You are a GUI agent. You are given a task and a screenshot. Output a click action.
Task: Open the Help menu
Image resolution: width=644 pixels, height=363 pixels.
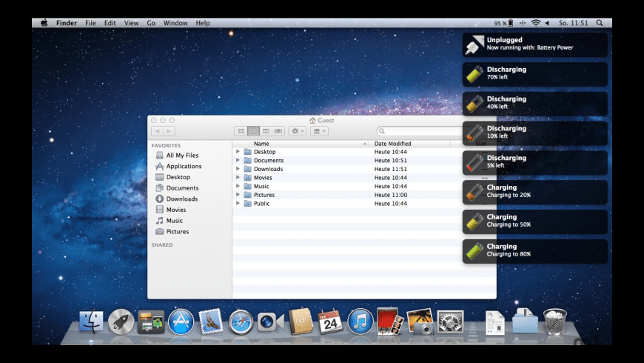coord(203,23)
